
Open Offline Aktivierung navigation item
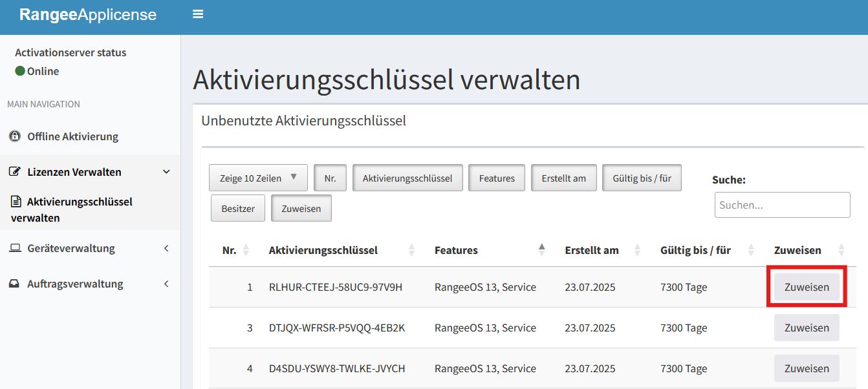[72, 136]
